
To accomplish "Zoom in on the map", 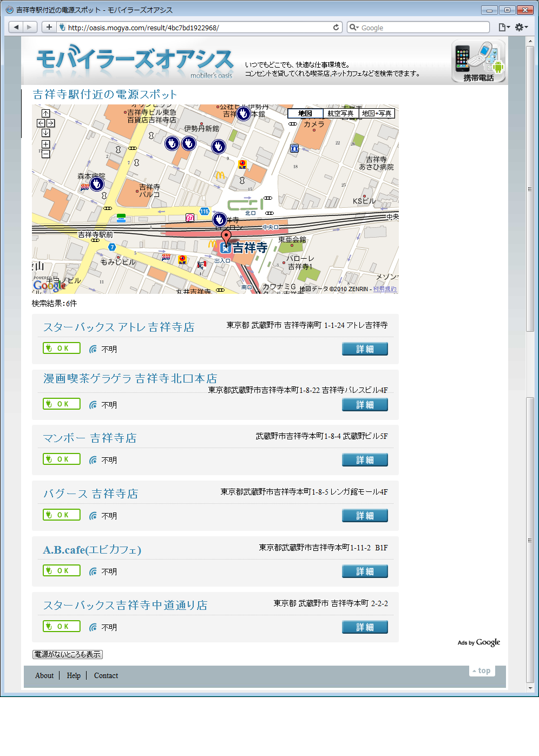I will (45, 144).
